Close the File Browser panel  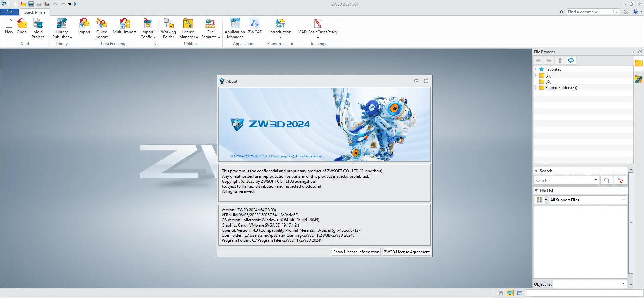coord(640,52)
